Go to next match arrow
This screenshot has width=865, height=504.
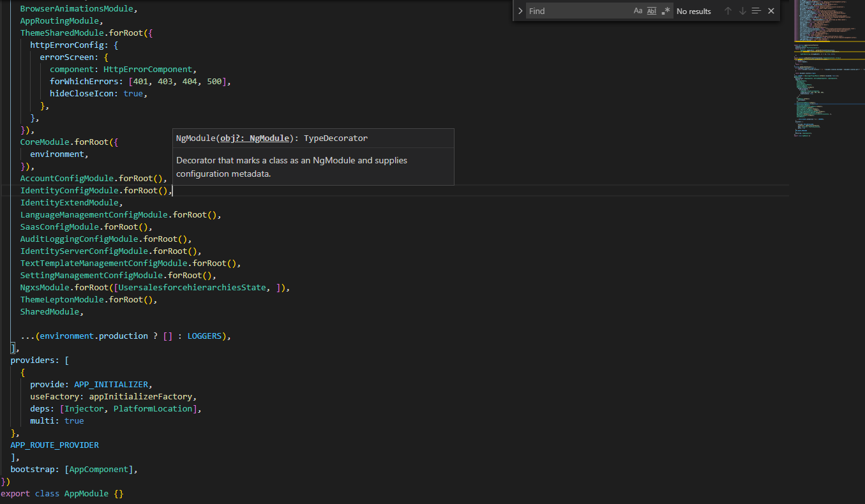[x=742, y=11]
